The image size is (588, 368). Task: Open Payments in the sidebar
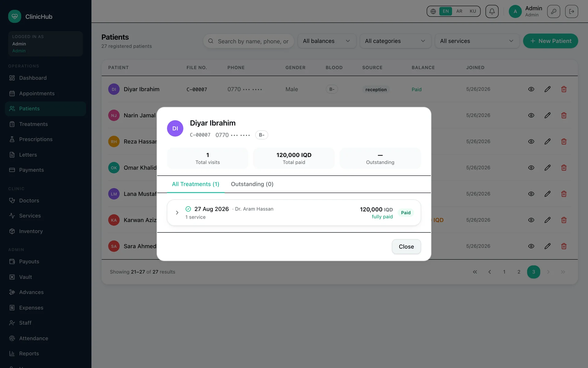[45, 170]
